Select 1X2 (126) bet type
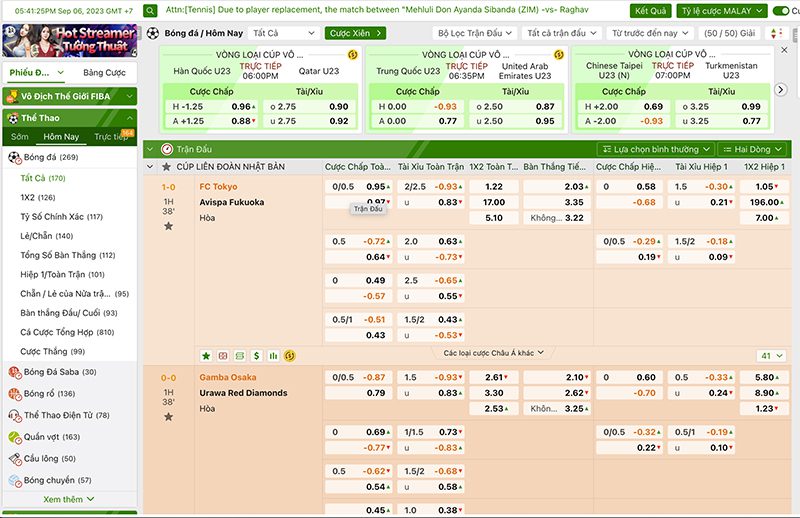800x518 pixels. (38, 198)
